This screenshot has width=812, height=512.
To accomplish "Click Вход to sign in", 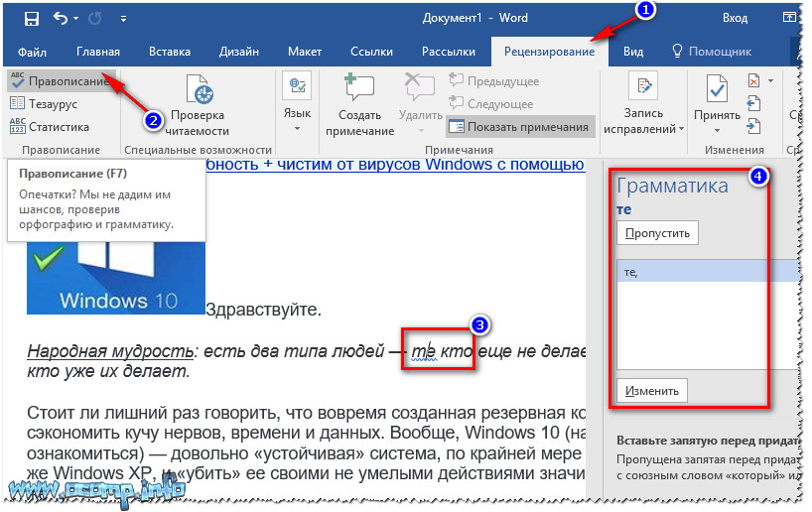I will 735,18.
